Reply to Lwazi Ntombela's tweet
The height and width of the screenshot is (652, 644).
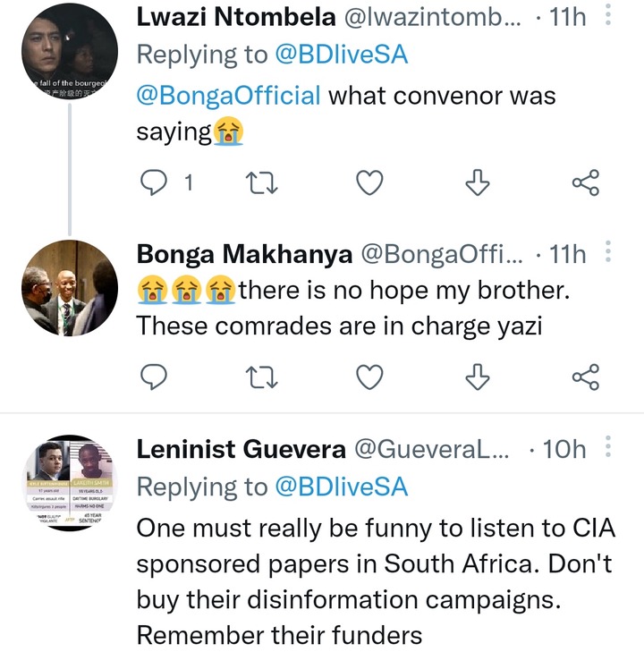pos(154,183)
